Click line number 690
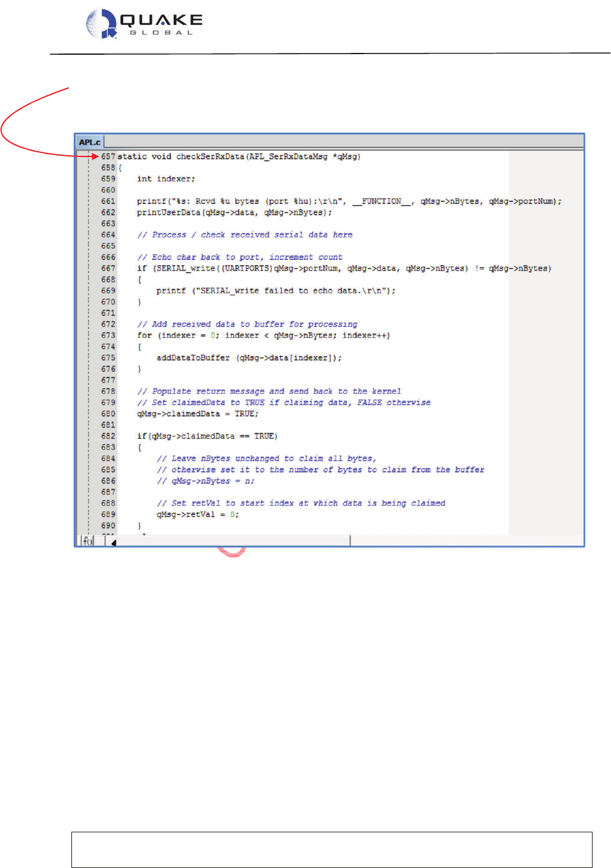The width and height of the screenshot is (611, 868). click(108, 526)
